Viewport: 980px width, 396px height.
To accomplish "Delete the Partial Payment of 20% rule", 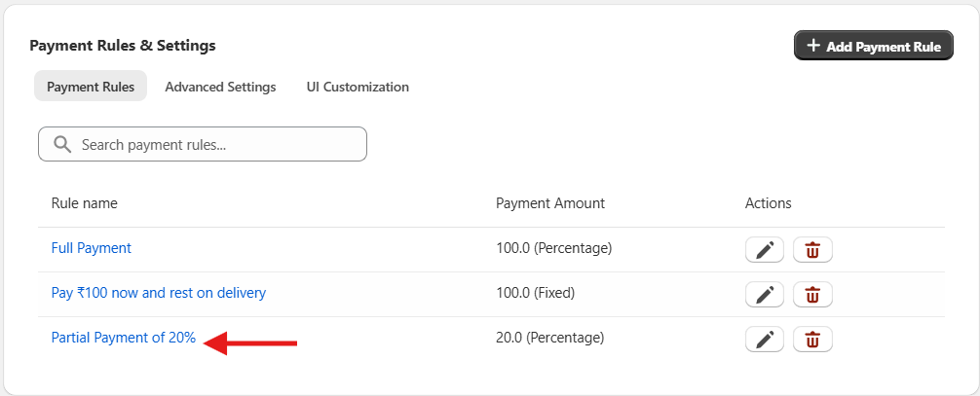I will coord(812,339).
